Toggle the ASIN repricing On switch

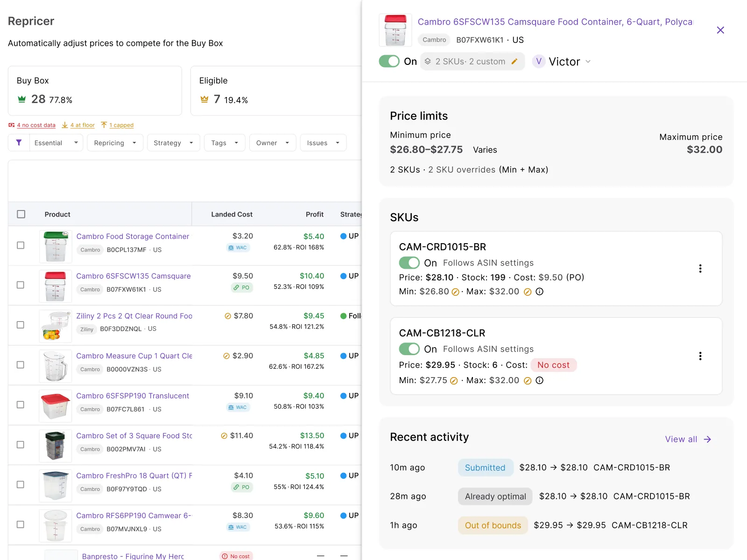389,62
